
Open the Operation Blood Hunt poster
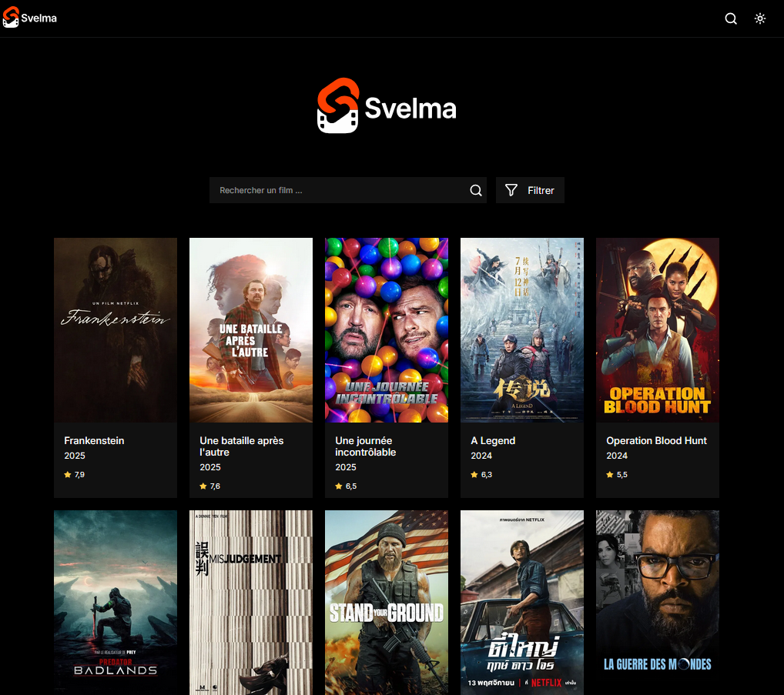(658, 329)
